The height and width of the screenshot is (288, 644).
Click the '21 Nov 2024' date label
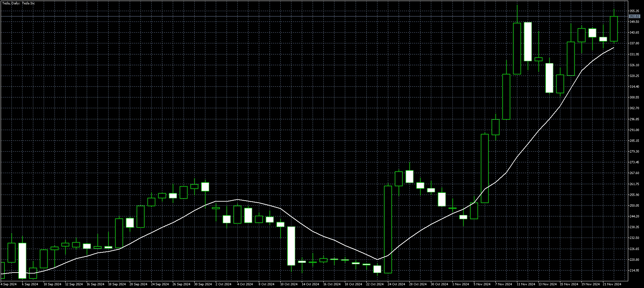(612, 284)
